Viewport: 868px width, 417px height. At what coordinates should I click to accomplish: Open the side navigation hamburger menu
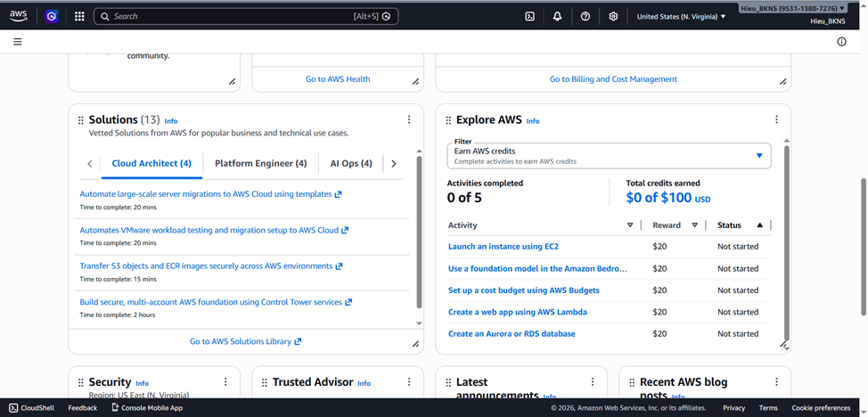[x=18, y=42]
